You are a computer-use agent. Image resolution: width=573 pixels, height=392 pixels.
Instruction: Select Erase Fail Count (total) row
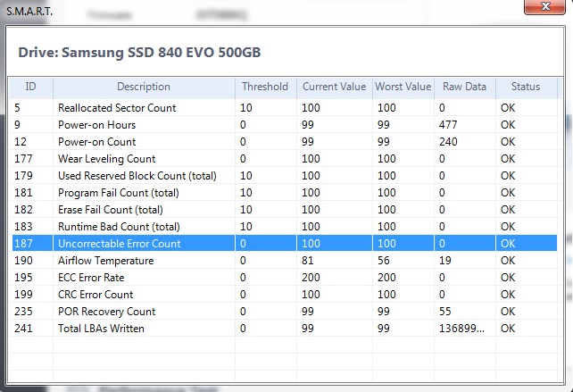click(x=285, y=210)
